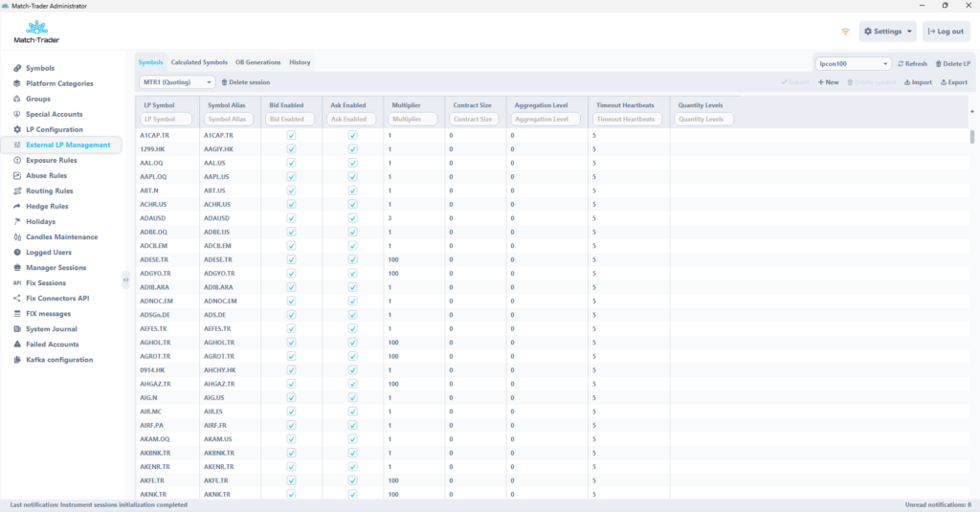Click the trash icon for Delete session
The image size is (980, 512).
pos(225,83)
